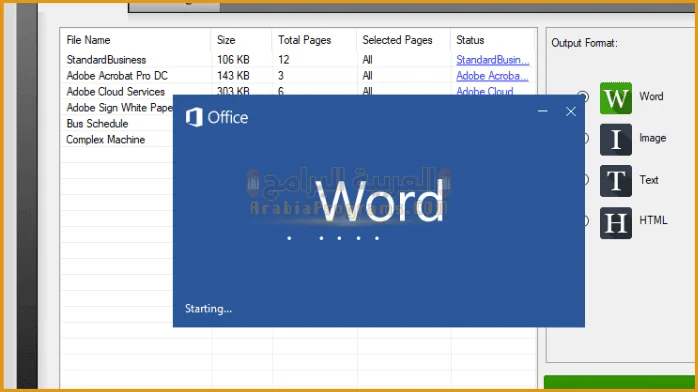This screenshot has width=698, height=392.
Task: Click the green button below Output Format
Action: [619, 382]
